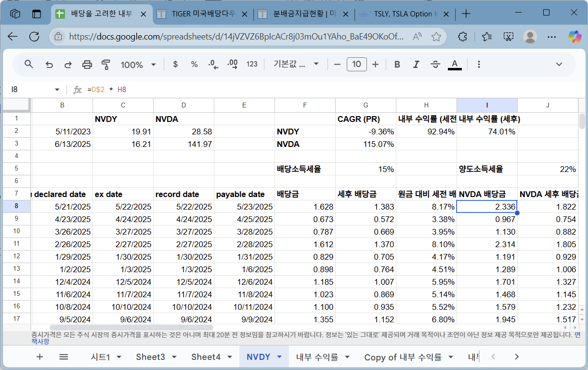588x370 pixels.
Task: Switch to 분배금지급현황 browser tab
Action: (x=304, y=13)
